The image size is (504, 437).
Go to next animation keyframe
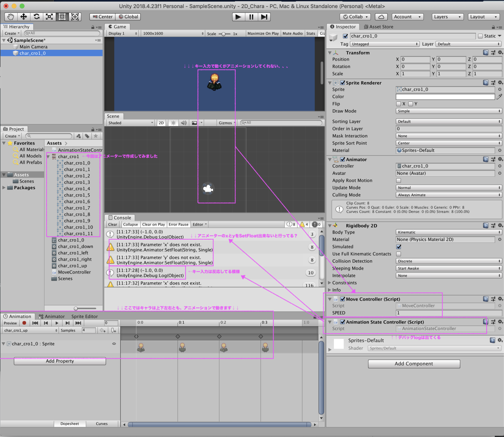tap(68, 323)
